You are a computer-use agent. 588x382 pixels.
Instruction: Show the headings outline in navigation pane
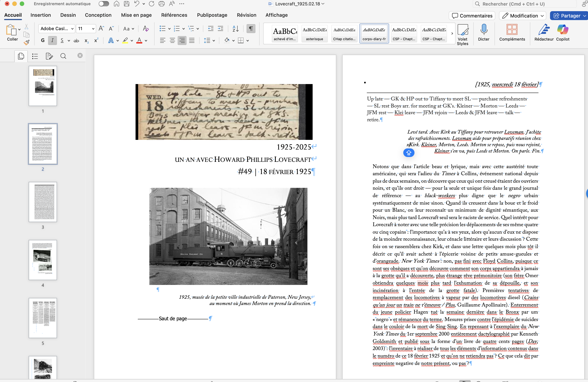[x=35, y=56]
